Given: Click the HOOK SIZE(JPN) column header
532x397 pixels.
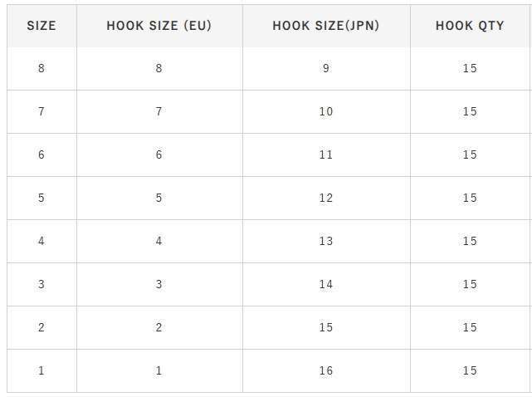Looking at the screenshot, I should click(326, 26).
